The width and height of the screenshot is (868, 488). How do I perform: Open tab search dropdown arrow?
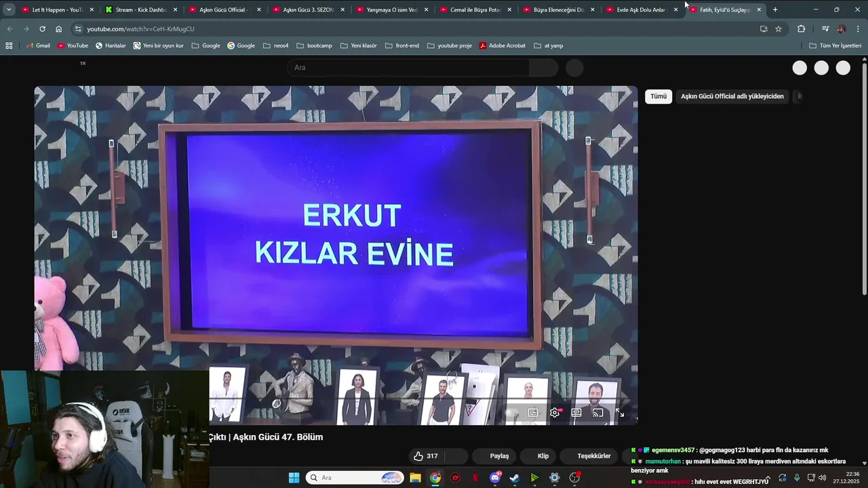pyautogui.click(x=9, y=9)
